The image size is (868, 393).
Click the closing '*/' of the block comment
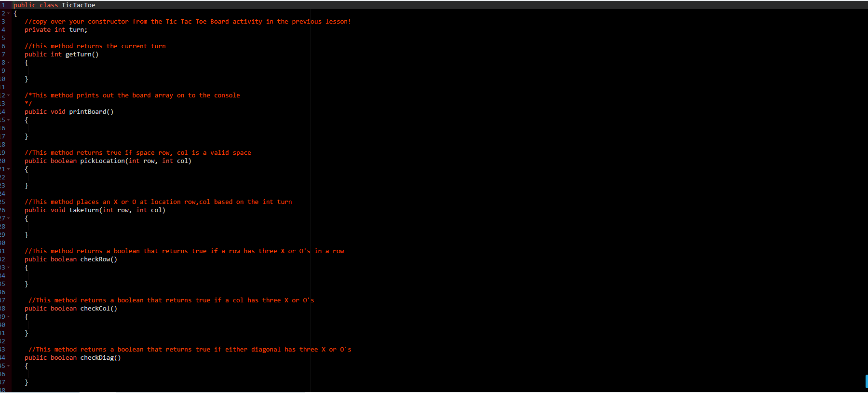tap(28, 104)
